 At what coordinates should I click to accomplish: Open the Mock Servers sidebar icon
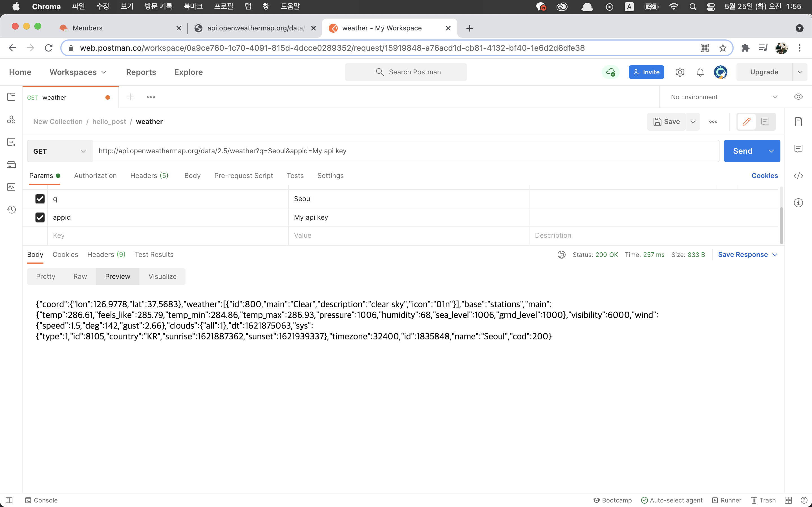pyautogui.click(x=11, y=165)
